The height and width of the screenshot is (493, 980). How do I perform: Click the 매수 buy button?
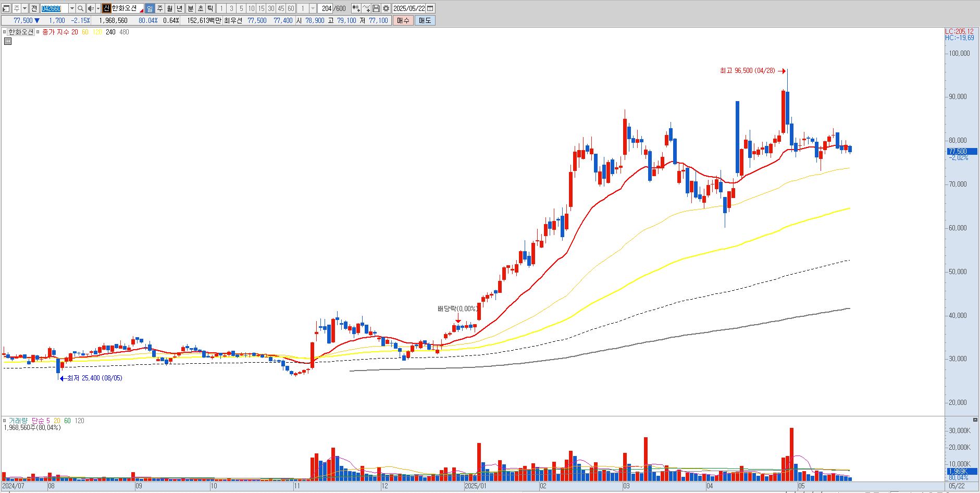[403, 20]
